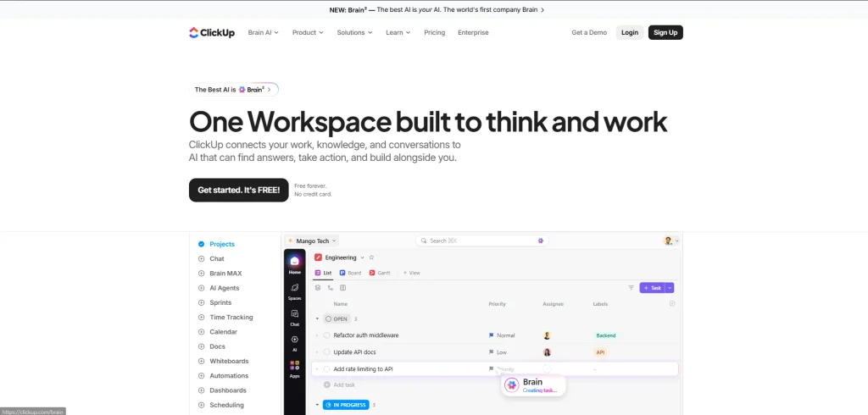868x415 pixels.
Task: Click the Backend label tag
Action: coord(605,335)
